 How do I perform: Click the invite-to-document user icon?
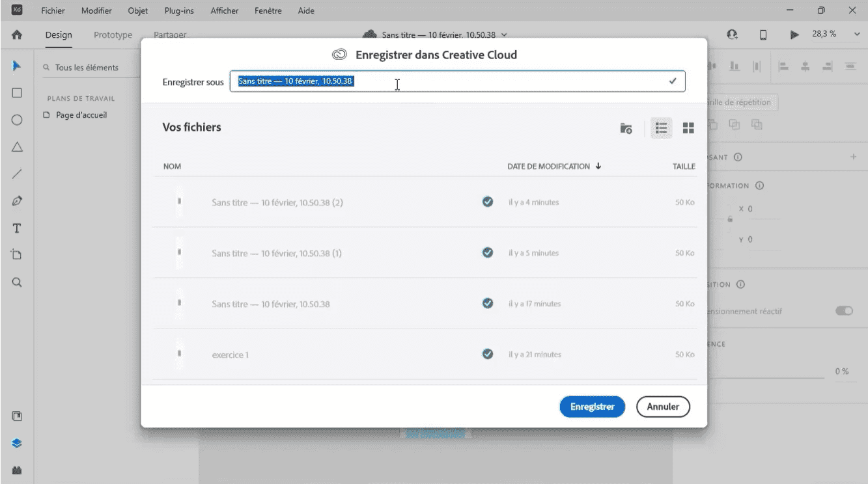click(x=732, y=35)
